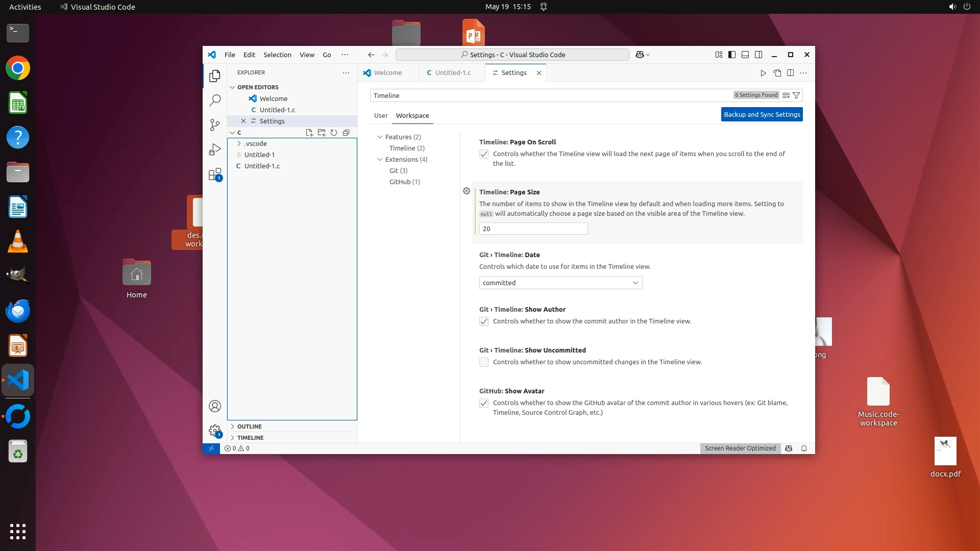980x551 pixels.
Task: Click the settings filter funnel icon
Action: tap(796, 95)
